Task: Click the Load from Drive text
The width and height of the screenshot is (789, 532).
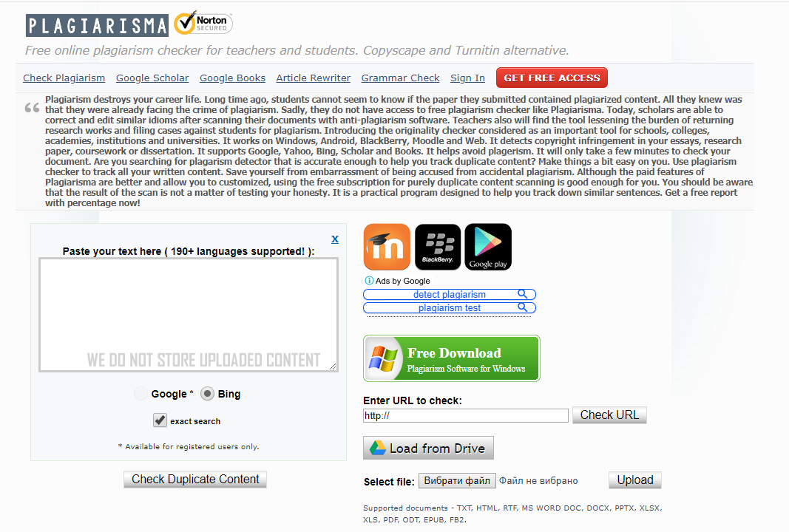Action: [x=437, y=448]
